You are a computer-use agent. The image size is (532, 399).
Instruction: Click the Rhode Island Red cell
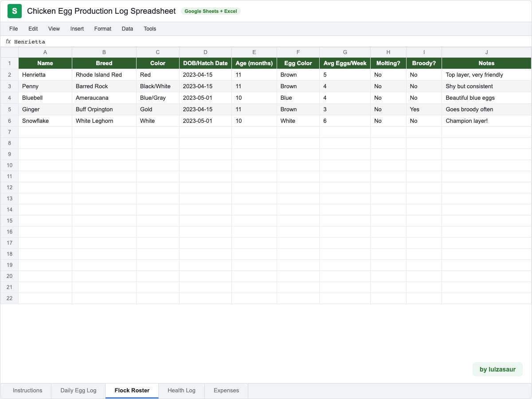point(104,75)
